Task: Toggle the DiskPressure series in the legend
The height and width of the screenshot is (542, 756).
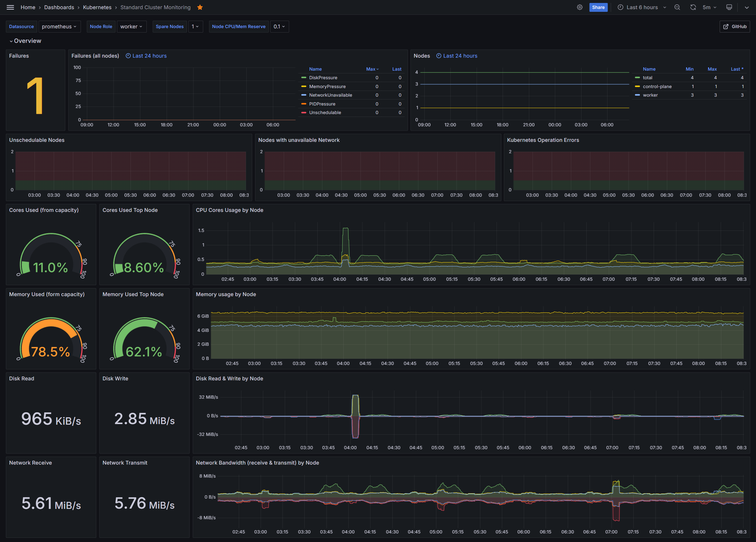Action: (x=323, y=78)
